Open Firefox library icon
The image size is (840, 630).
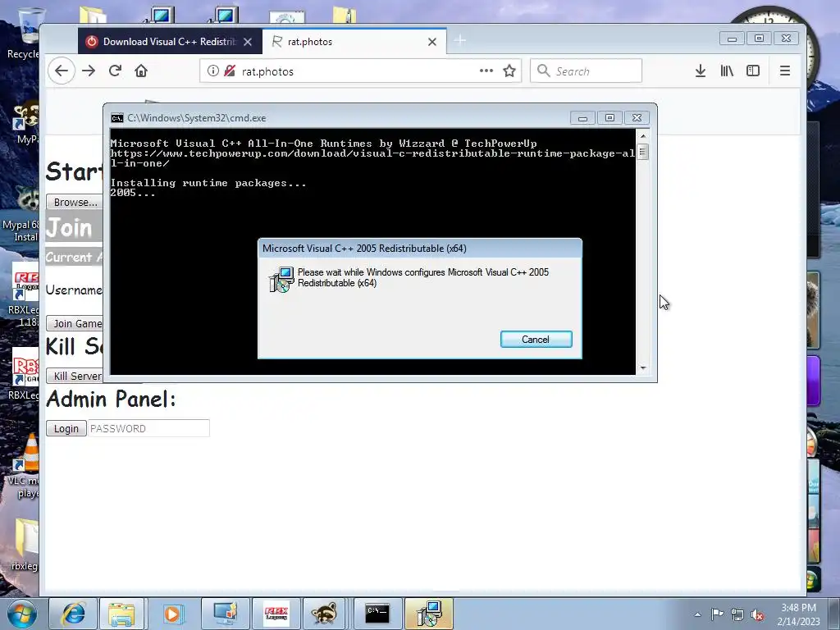click(727, 71)
